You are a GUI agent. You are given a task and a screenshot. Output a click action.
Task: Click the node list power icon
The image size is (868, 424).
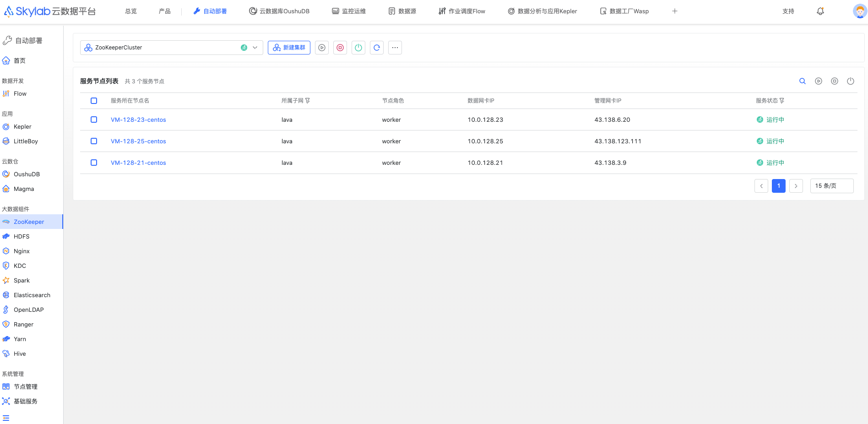tap(851, 81)
